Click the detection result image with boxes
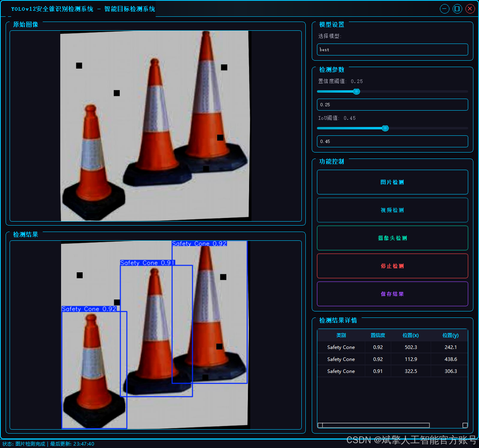Image resolution: width=479 pixels, height=448 pixels. (156, 335)
